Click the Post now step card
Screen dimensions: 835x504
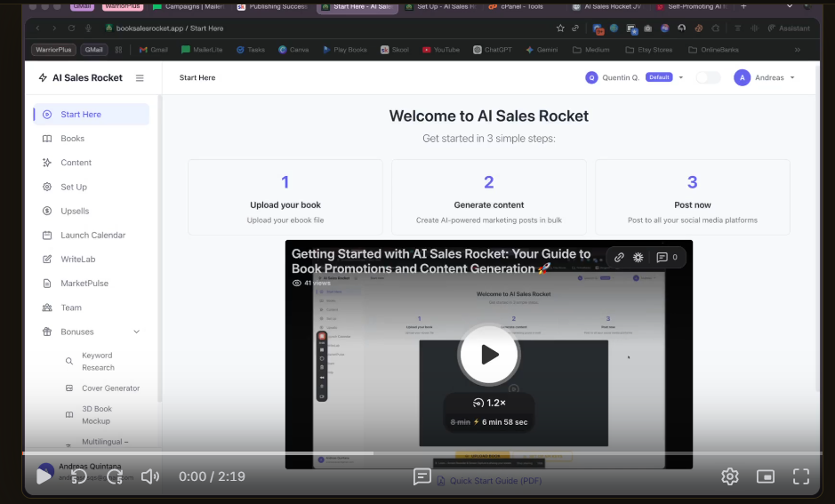pyautogui.click(x=693, y=197)
